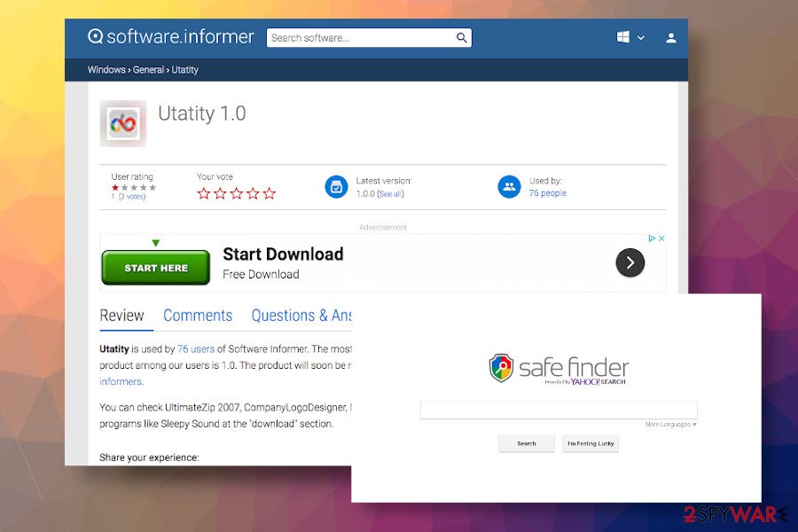Close the advertisement with X

[x=661, y=239]
